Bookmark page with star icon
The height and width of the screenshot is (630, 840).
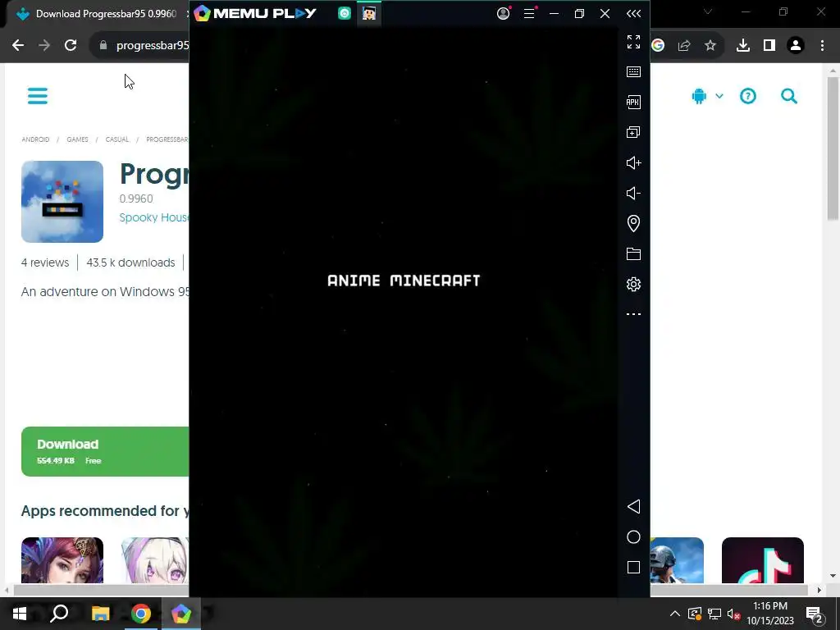pos(710,46)
